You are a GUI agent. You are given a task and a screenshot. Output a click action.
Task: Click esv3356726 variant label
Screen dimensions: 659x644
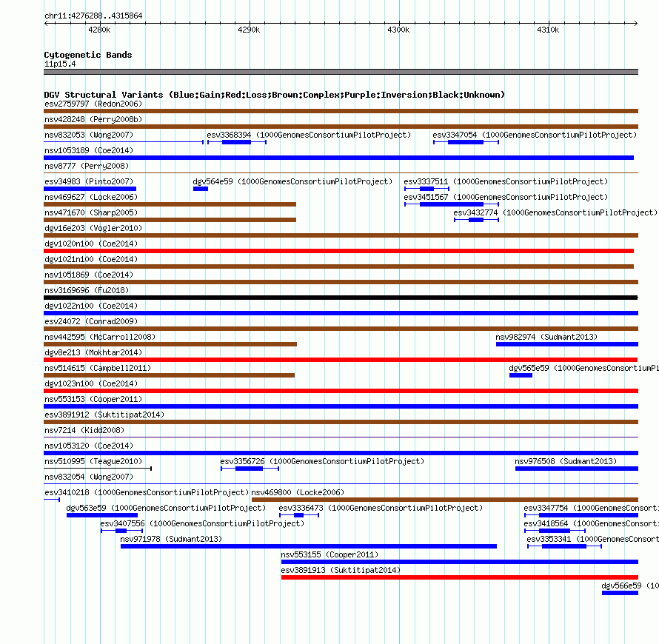322,461
